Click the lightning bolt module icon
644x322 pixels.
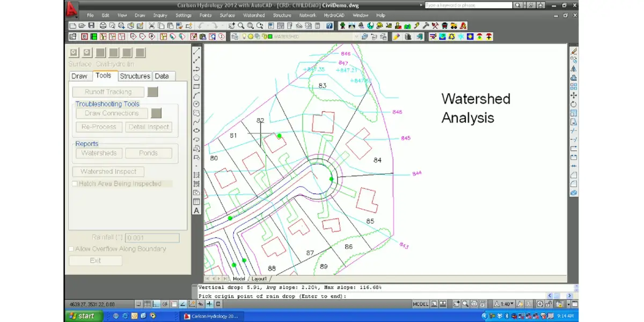click(417, 26)
